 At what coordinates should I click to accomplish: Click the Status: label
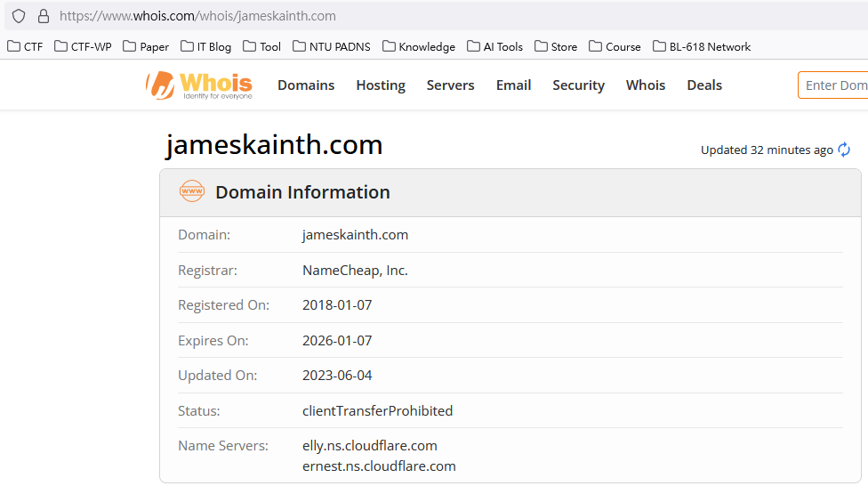click(198, 411)
